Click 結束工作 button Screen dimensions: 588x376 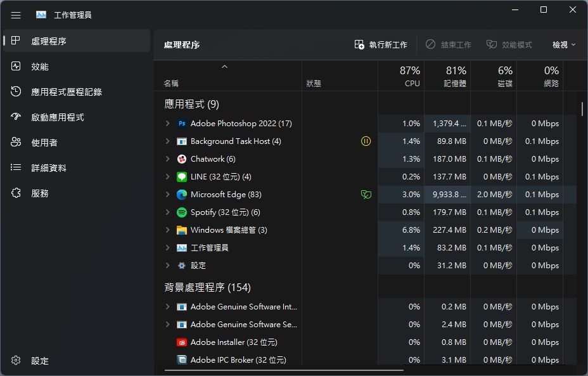coord(449,45)
